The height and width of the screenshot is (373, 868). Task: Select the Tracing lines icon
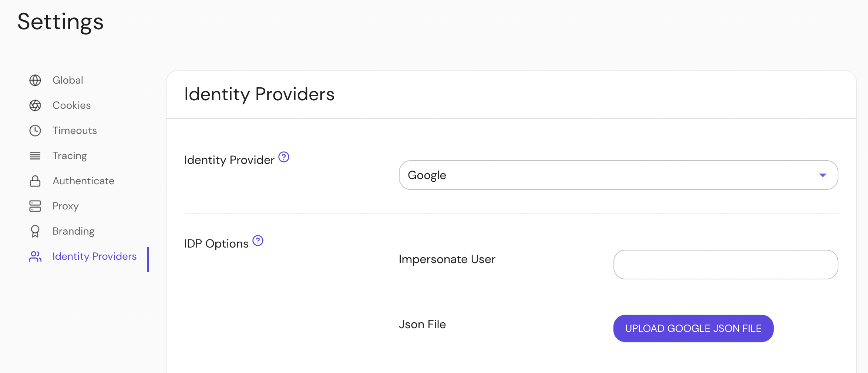pos(35,155)
